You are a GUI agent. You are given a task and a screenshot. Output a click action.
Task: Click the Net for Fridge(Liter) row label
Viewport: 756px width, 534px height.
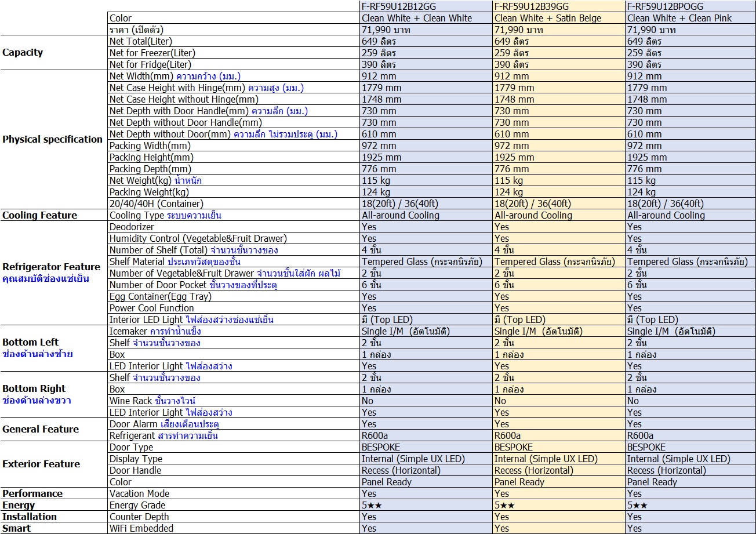coord(150,64)
